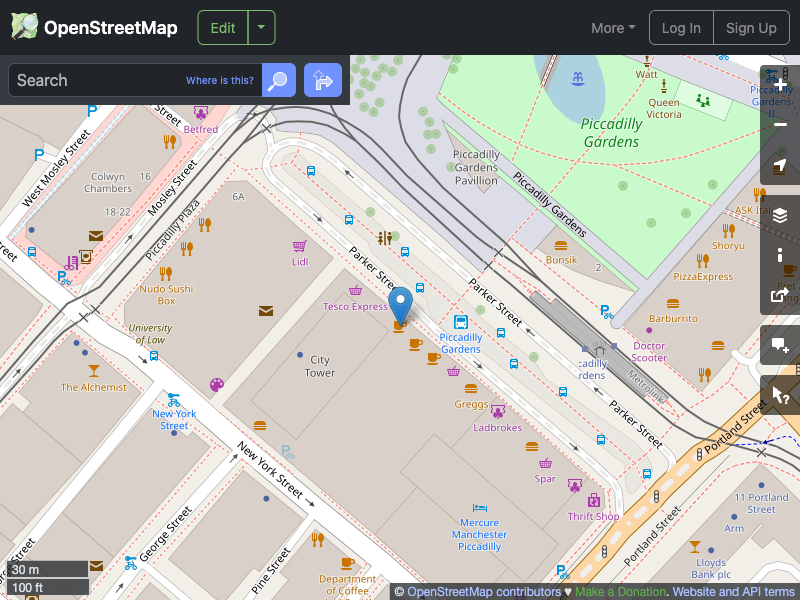Zoom out of the map
The width and height of the screenshot is (800, 600).
pos(779,125)
